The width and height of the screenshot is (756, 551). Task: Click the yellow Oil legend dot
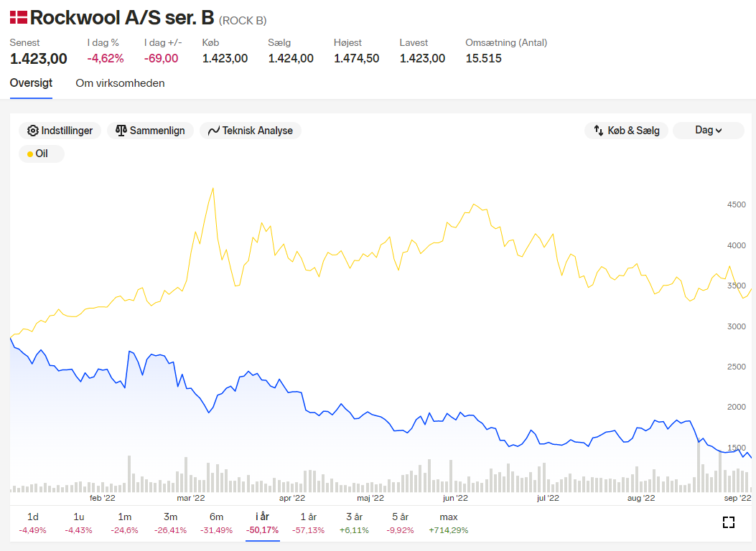click(x=30, y=154)
